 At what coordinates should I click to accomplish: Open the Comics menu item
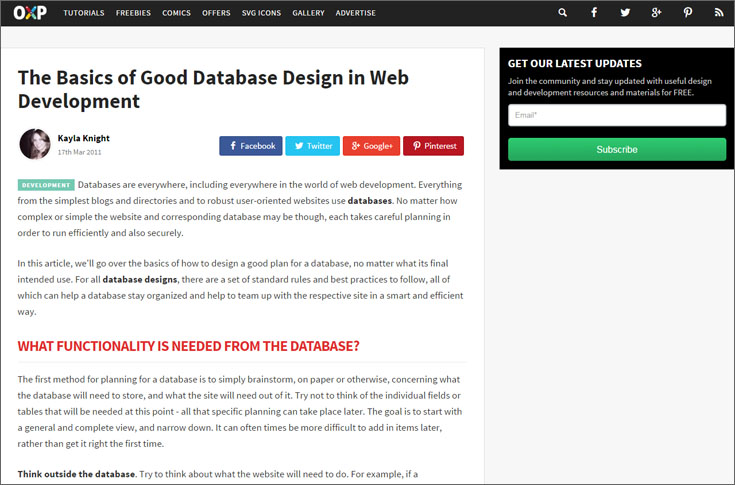176,13
